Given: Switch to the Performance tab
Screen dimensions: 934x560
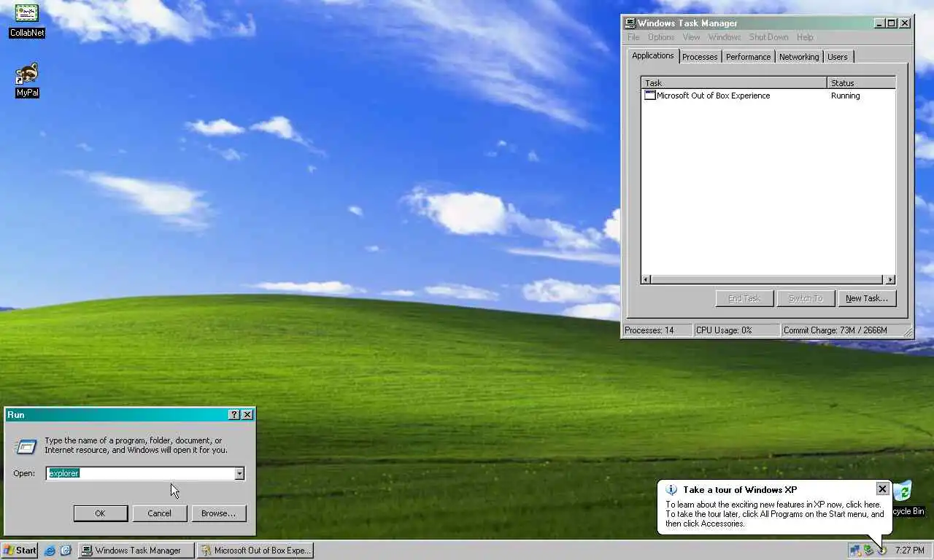Looking at the screenshot, I should (748, 57).
